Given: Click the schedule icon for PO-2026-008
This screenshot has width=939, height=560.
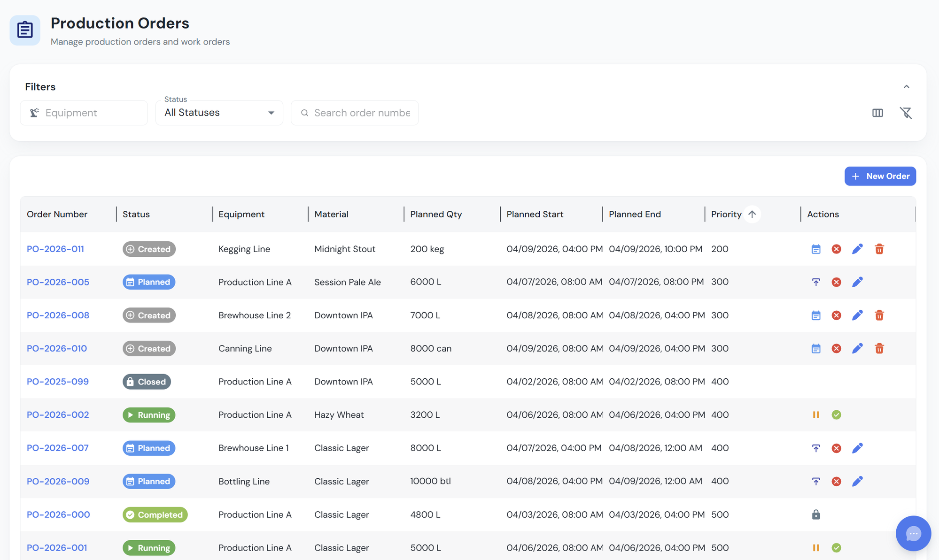Looking at the screenshot, I should click(x=816, y=315).
